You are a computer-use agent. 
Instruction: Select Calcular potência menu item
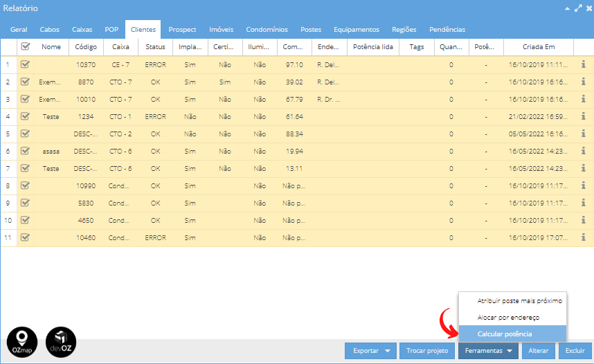pos(512,334)
